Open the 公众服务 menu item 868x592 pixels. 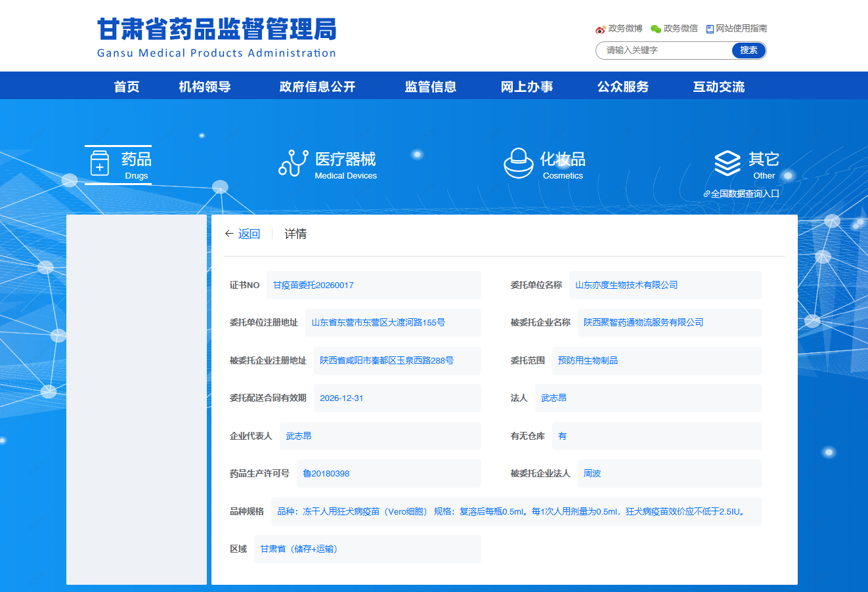tap(623, 87)
